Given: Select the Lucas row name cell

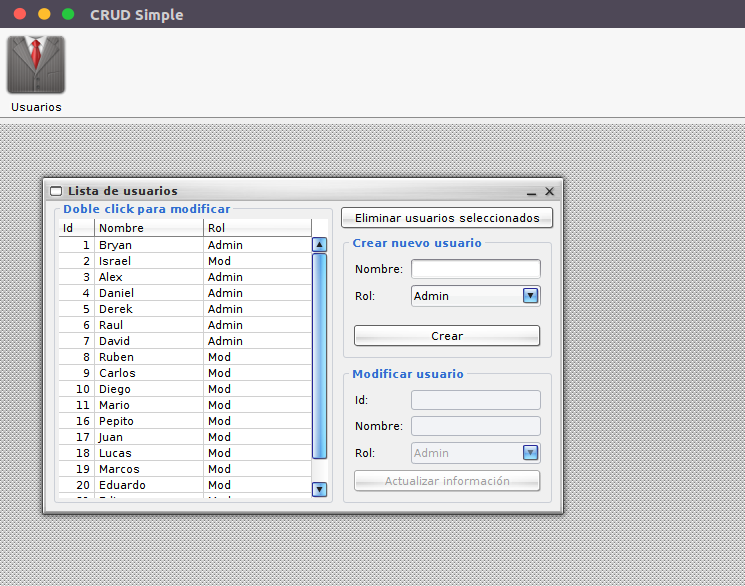Looking at the screenshot, I should (x=149, y=453).
